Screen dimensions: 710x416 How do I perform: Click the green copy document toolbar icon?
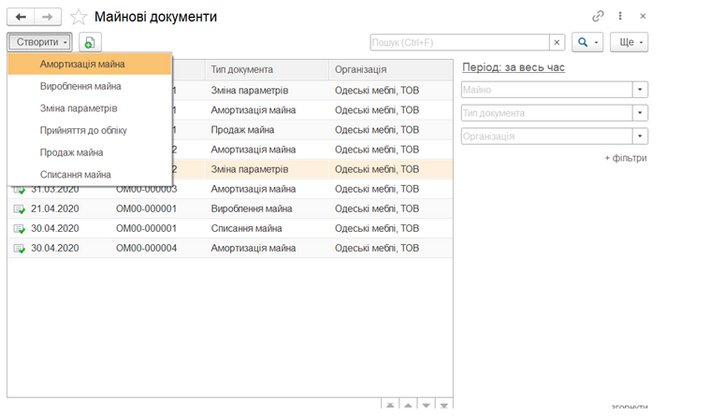pos(91,42)
